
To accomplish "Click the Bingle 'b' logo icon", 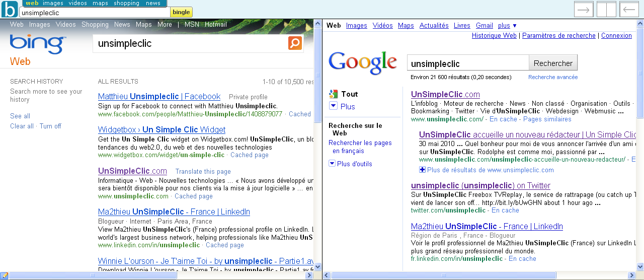I will click(x=10, y=9).
